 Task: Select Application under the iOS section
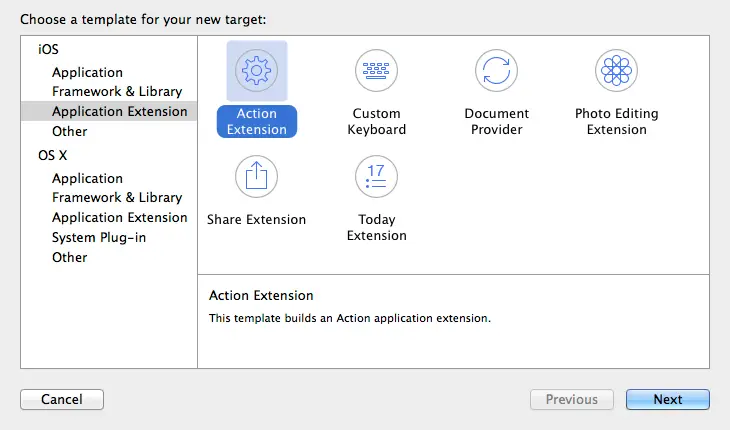pyautogui.click(x=87, y=72)
